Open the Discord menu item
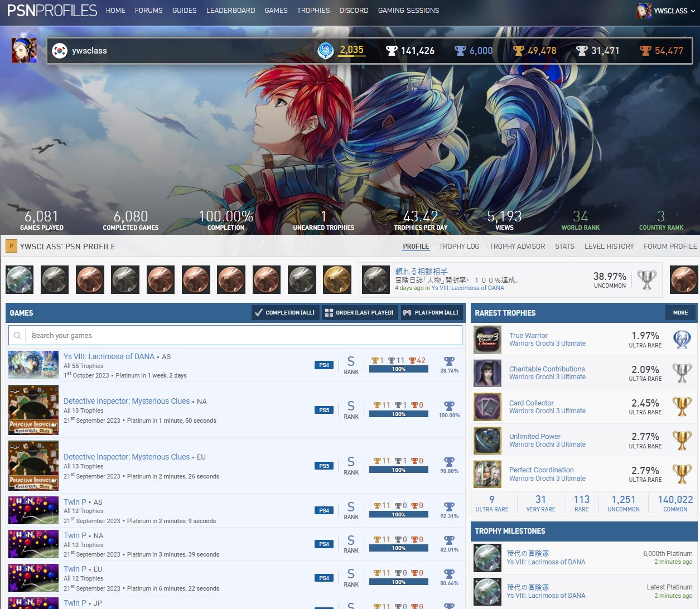Image resolution: width=700 pixels, height=609 pixels. (354, 11)
